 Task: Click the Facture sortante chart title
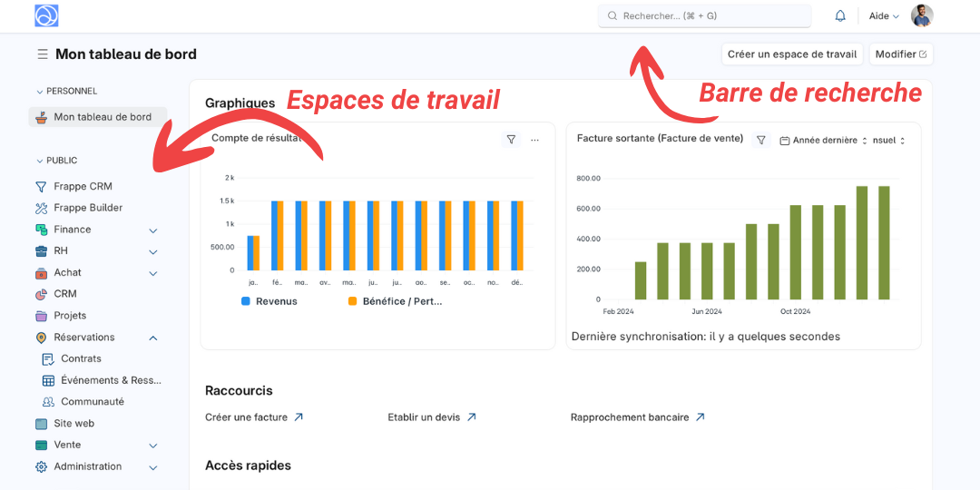[x=660, y=138]
